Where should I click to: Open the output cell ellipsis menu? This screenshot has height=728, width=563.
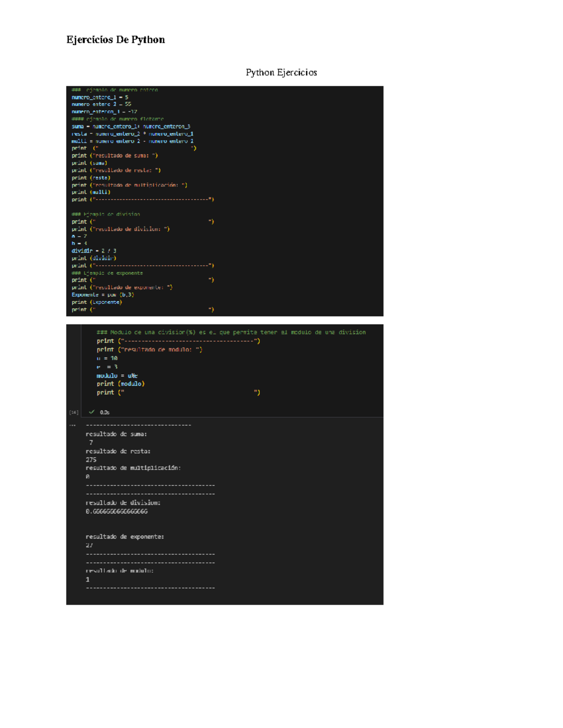(72, 425)
